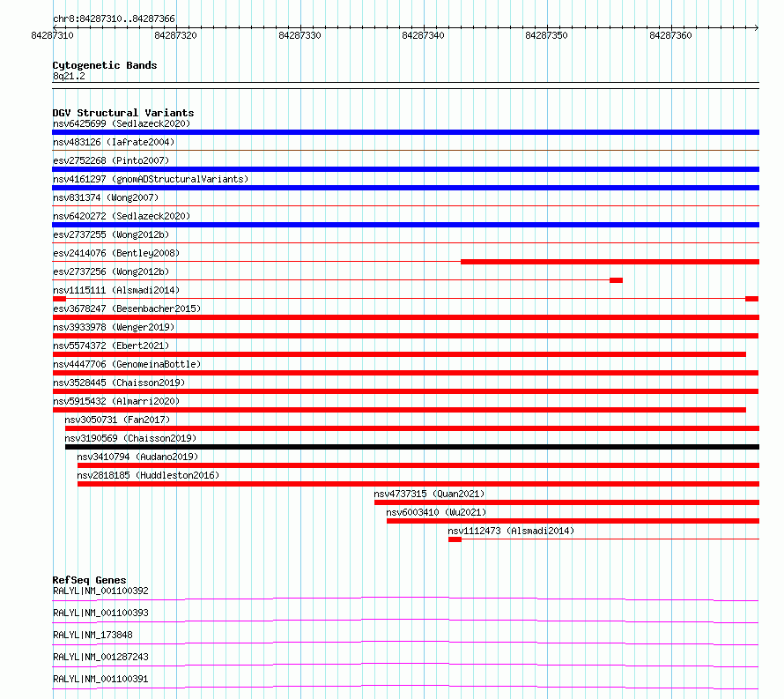Click the thick red segment of esv2414076
784x699 pixels.
coord(610,262)
